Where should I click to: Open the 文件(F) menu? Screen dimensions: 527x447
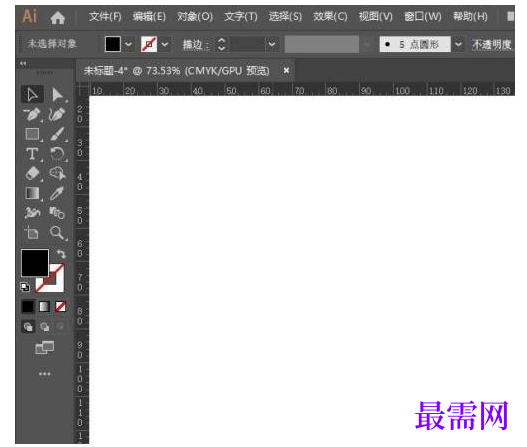point(105,16)
